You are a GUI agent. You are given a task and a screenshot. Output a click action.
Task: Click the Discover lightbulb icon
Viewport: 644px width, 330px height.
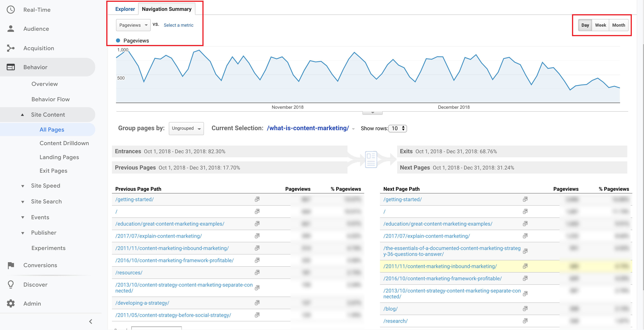click(x=11, y=284)
